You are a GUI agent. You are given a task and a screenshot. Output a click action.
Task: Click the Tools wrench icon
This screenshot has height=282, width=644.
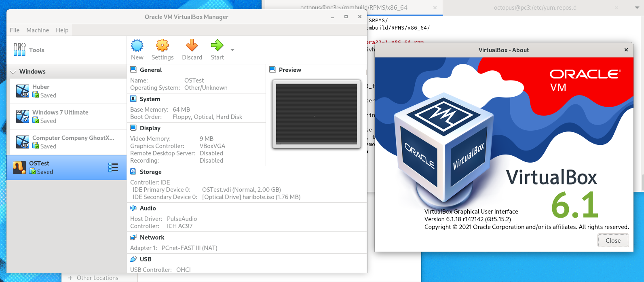point(19,50)
